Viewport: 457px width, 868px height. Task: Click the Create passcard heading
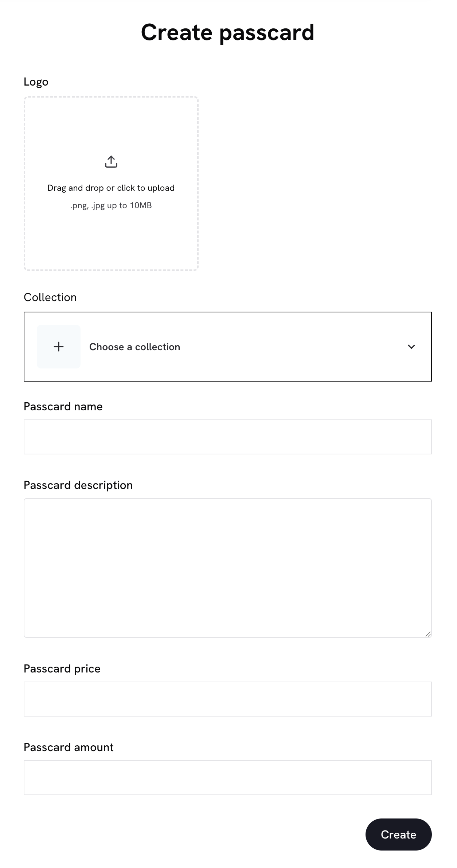[x=227, y=32]
